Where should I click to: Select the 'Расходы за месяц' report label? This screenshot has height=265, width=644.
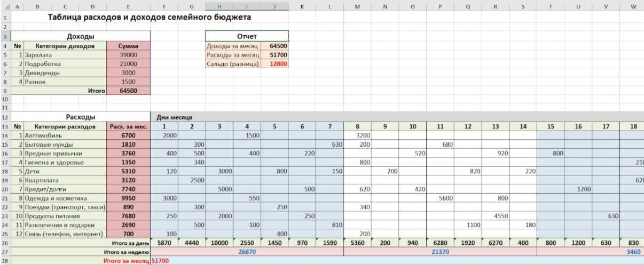tap(233, 55)
